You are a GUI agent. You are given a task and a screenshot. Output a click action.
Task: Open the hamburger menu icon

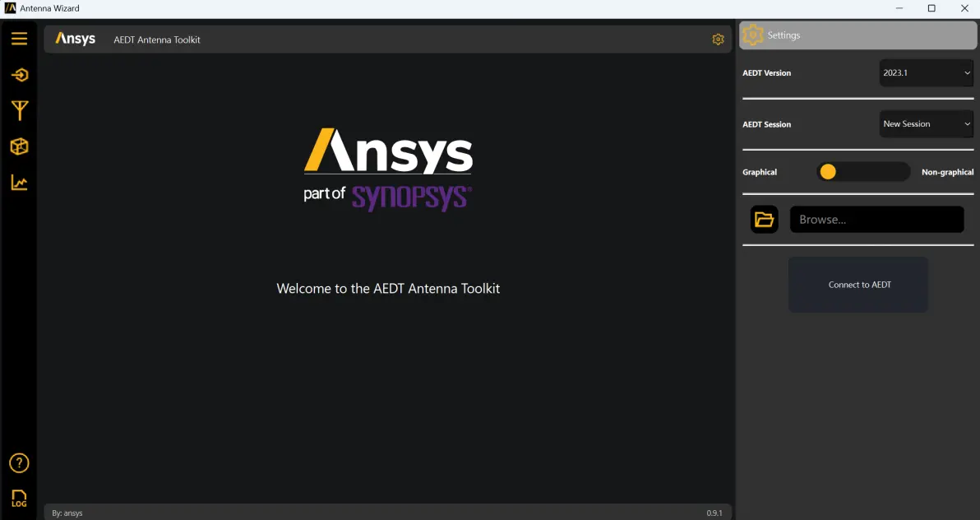coord(20,39)
